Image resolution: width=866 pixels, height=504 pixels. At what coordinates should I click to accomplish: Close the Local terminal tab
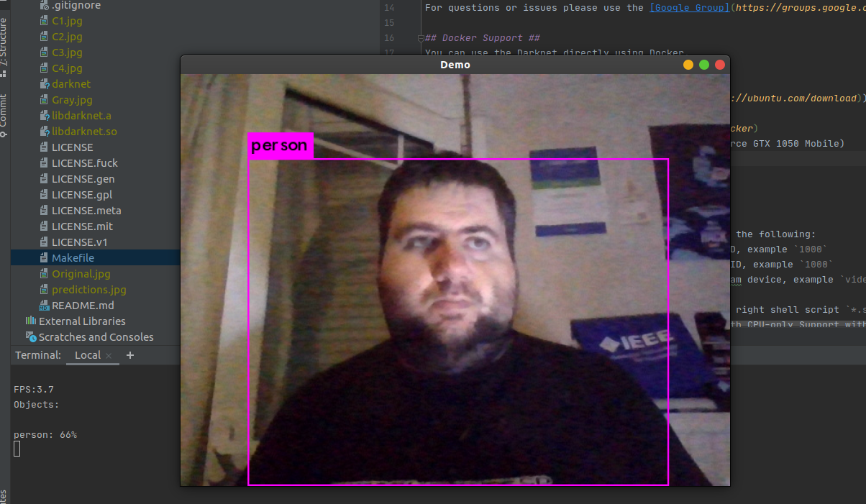pyautogui.click(x=109, y=355)
